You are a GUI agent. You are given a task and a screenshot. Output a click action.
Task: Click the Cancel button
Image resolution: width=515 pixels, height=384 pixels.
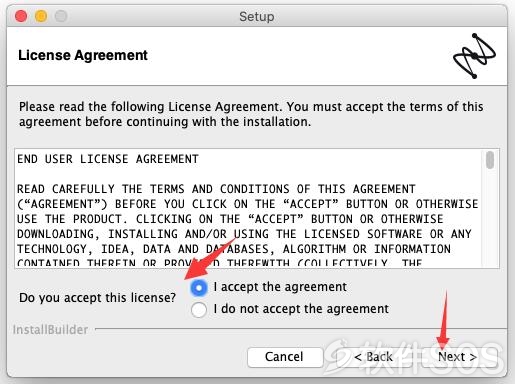[285, 357]
